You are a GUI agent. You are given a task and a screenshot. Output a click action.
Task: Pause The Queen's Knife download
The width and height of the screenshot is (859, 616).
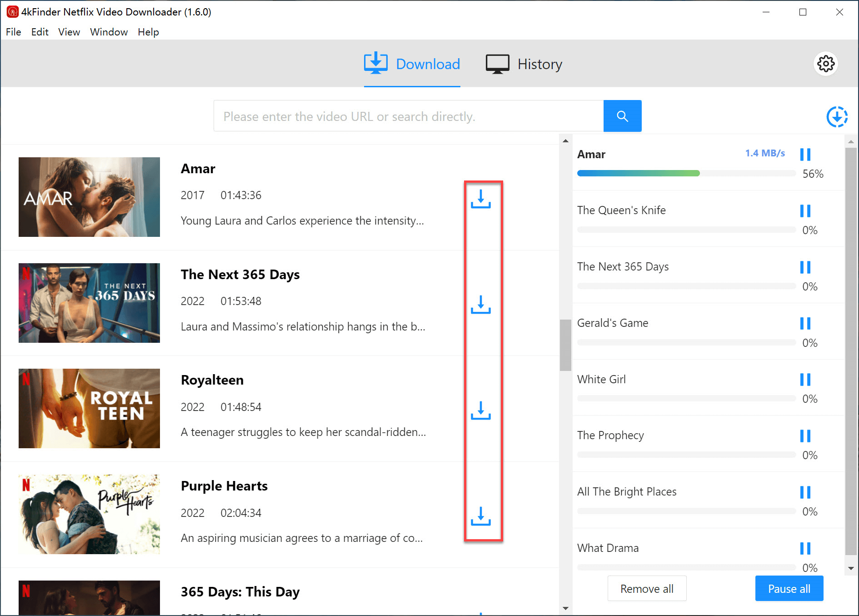click(x=805, y=210)
